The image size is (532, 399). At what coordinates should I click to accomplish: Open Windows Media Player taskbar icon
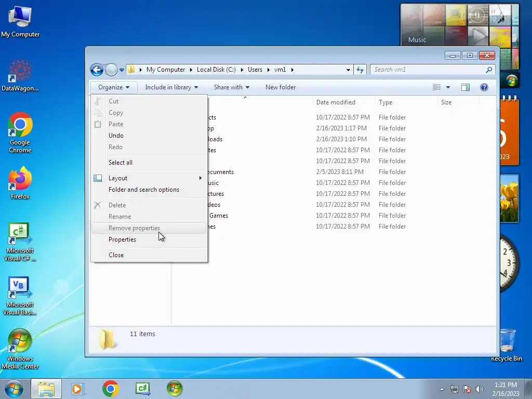(77, 389)
